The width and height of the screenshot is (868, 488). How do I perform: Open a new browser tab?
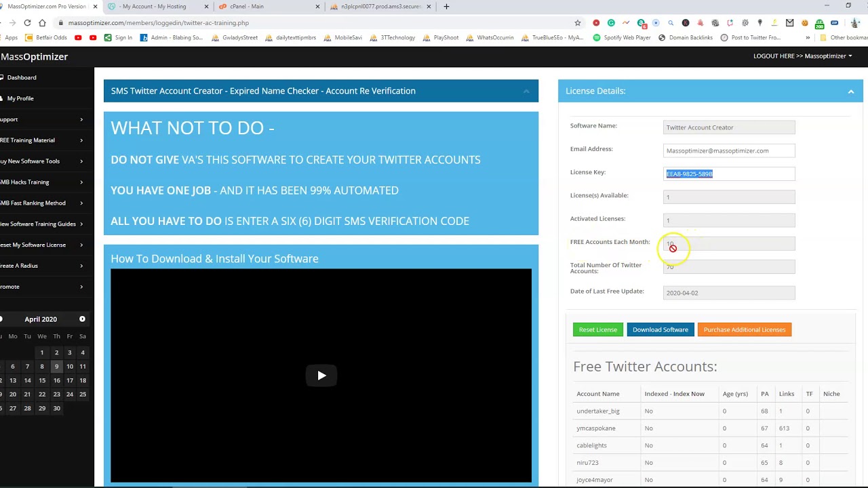(x=446, y=6)
